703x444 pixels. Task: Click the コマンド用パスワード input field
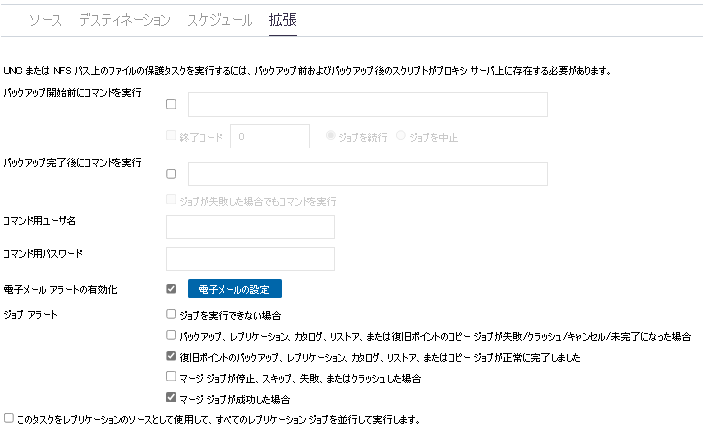click(x=250, y=259)
